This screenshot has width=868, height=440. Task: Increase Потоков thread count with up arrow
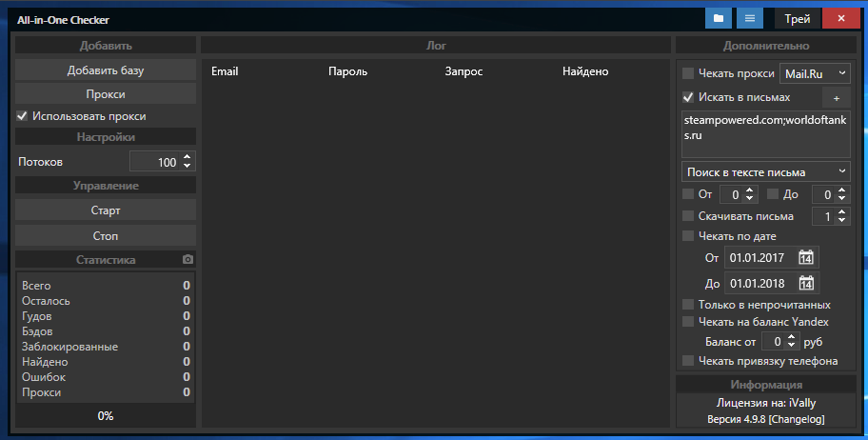pyautogui.click(x=187, y=157)
